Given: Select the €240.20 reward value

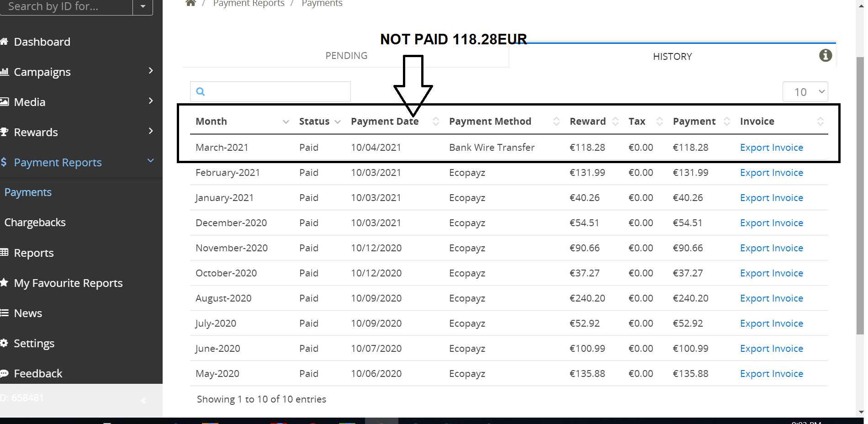Looking at the screenshot, I should tap(587, 298).
